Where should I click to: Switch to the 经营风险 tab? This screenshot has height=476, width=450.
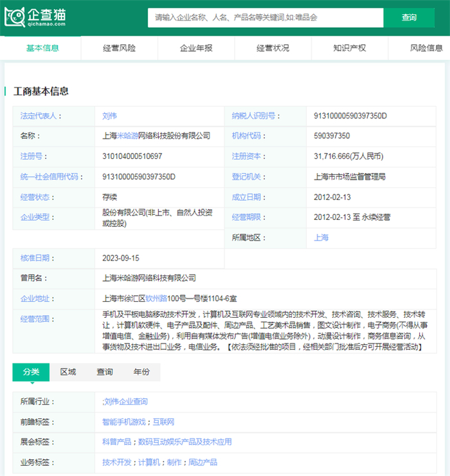[x=120, y=48]
